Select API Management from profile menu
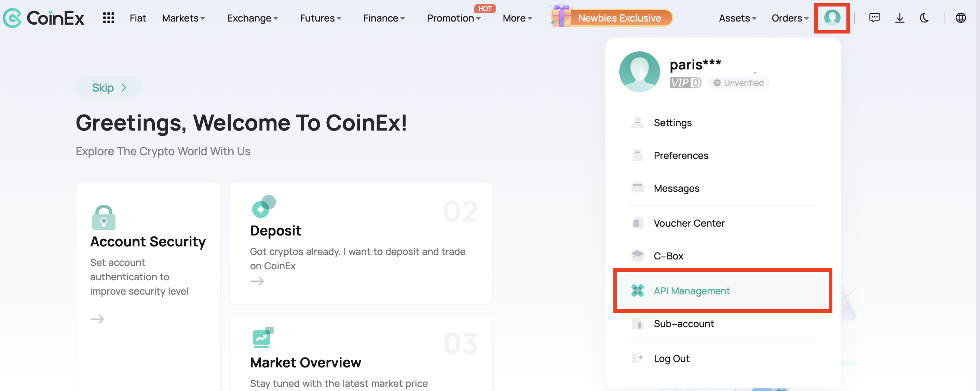The image size is (980, 391). pos(691,291)
